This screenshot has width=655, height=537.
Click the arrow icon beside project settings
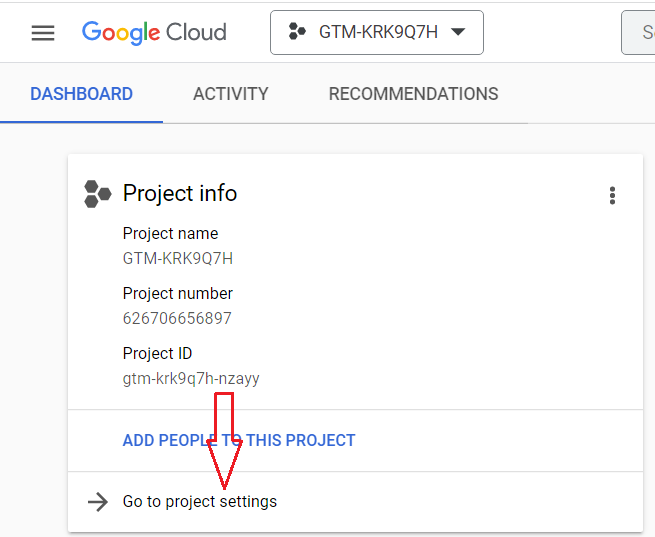[98, 502]
